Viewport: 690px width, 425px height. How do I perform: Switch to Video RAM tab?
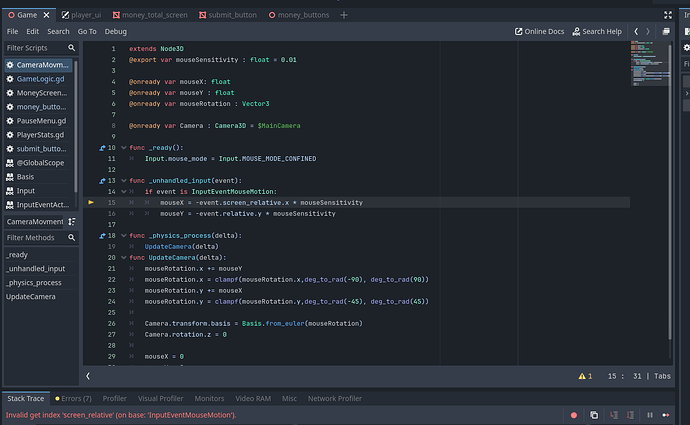(253, 399)
